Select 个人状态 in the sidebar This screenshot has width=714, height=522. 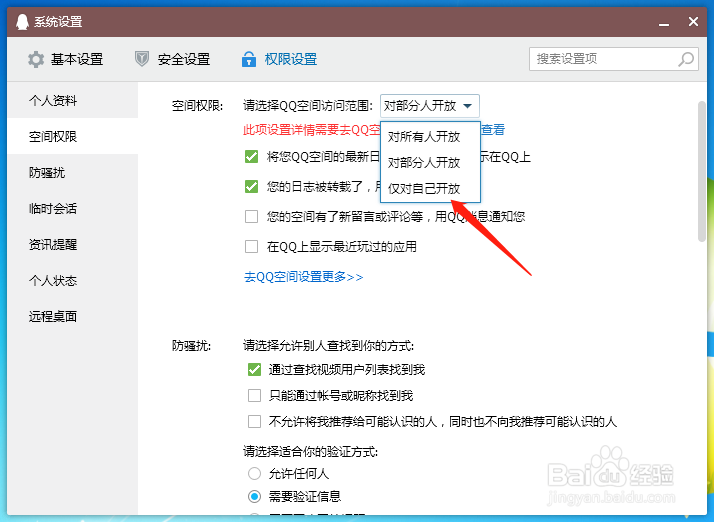click(x=72, y=280)
